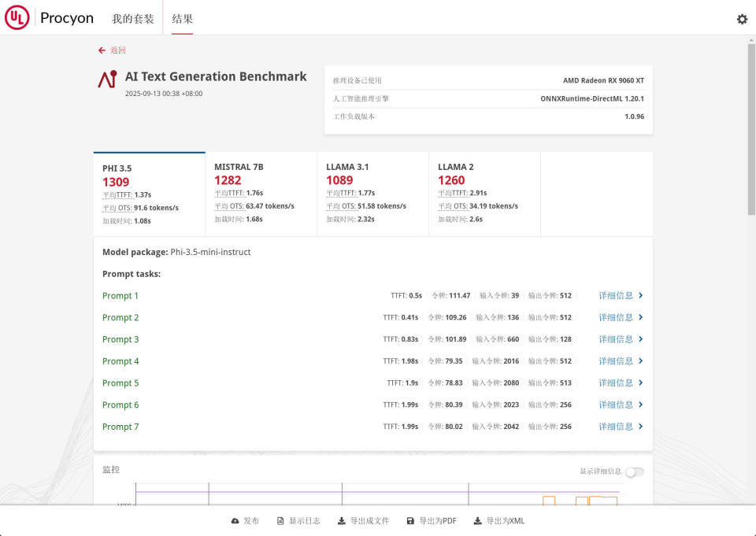Click the export to file download icon
This screenshot has width=756, height=536.
click(341, 521)
